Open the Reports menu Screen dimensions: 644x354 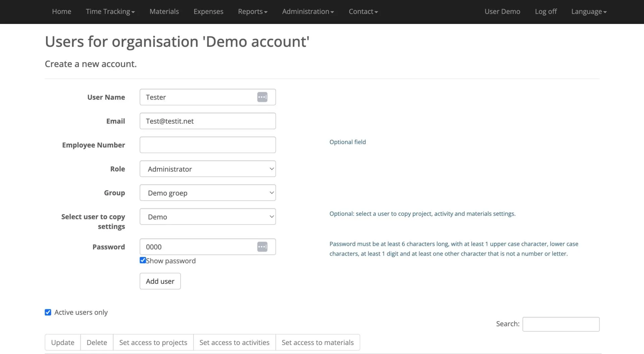point(253,12)
